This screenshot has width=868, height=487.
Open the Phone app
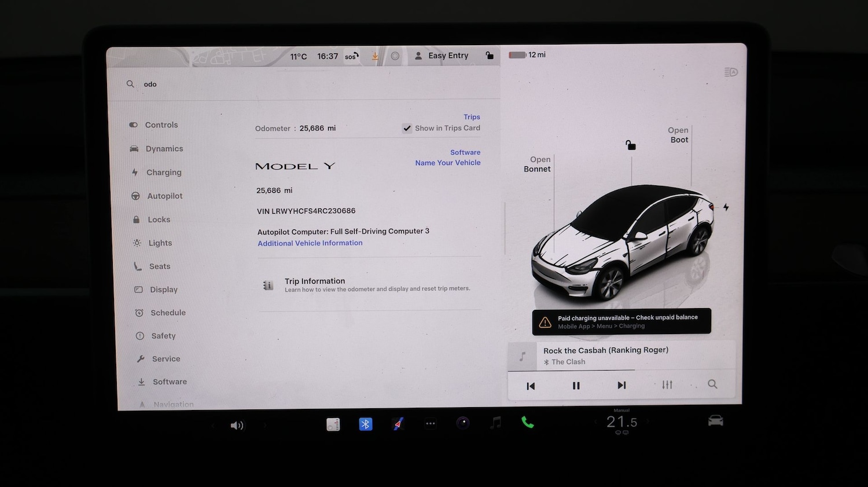pos(527,423)
